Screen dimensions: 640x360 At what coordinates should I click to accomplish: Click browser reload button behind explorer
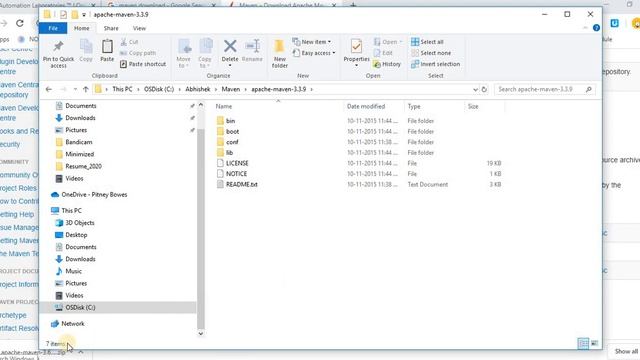(x=20, y=23)
